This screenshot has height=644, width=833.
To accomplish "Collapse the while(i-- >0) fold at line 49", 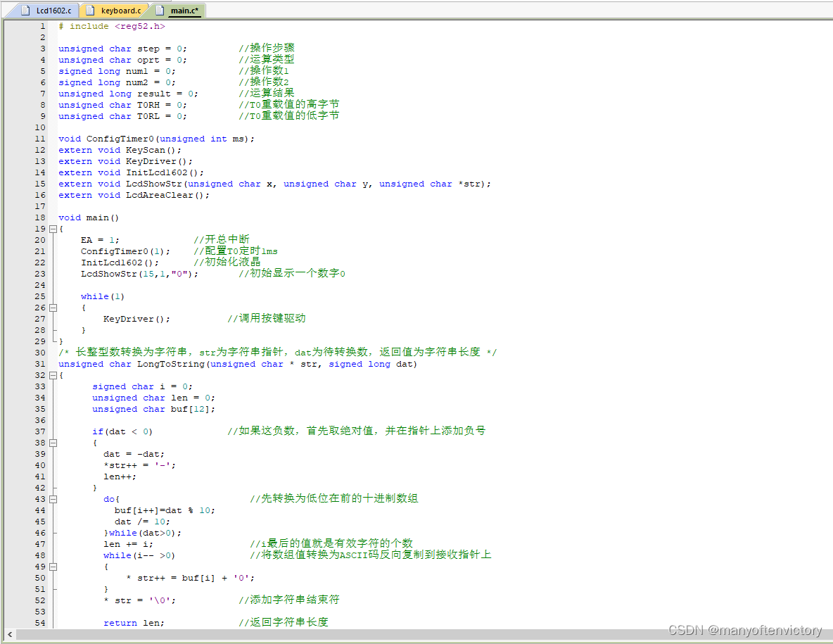I will (53, 567).
